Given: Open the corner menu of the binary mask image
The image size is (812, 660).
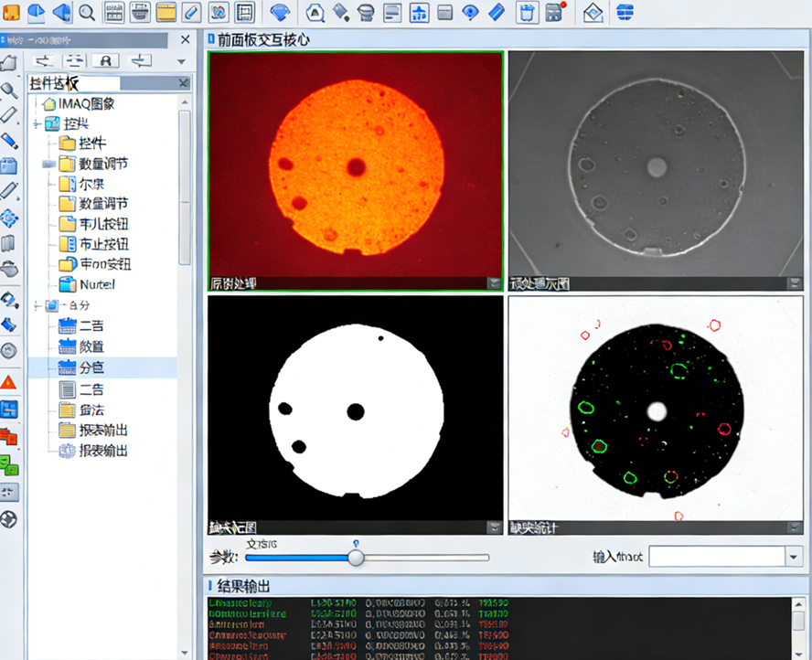Looking at the screenshot, I should [x=494, y=527].
